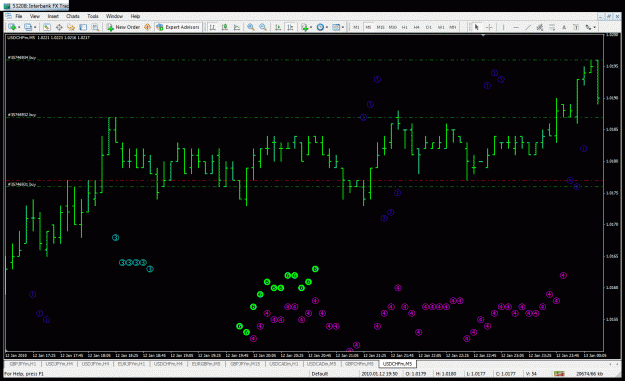Open the Templates icon

336,27
